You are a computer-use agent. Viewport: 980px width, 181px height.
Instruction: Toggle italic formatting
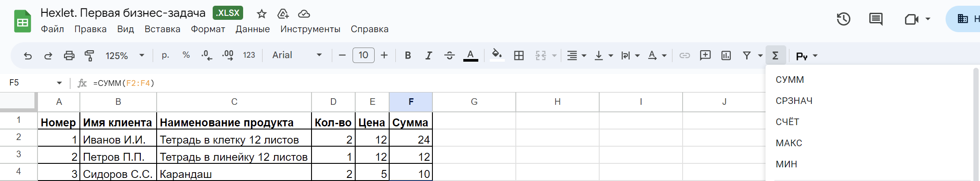[428, 55]
